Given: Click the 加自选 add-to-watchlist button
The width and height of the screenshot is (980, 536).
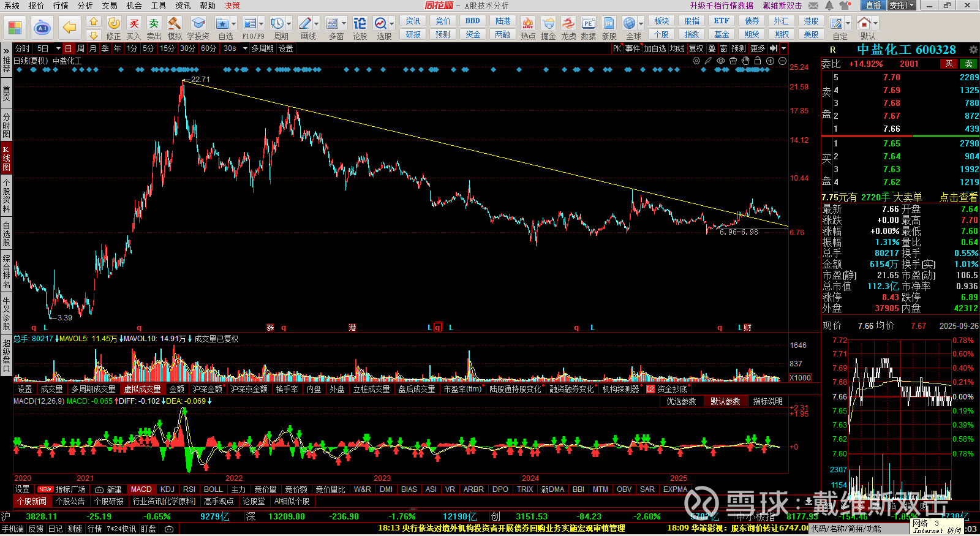Looking at the screenshot, I should pos(655,48).
